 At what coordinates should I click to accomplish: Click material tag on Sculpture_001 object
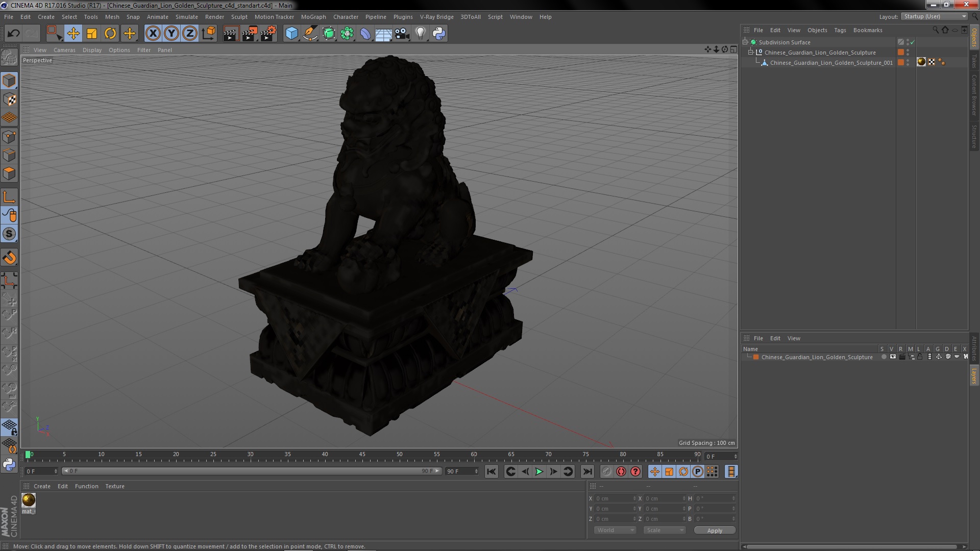(921, 62)
